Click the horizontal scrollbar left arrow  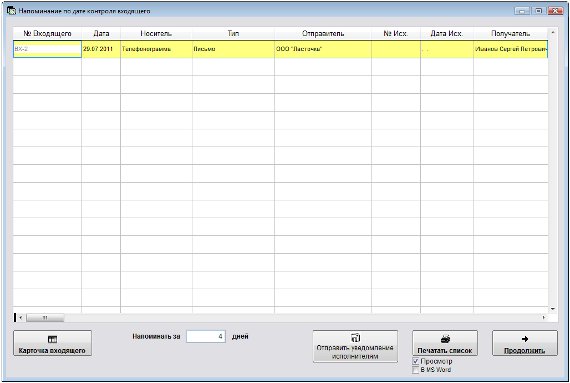click(21, 318)
